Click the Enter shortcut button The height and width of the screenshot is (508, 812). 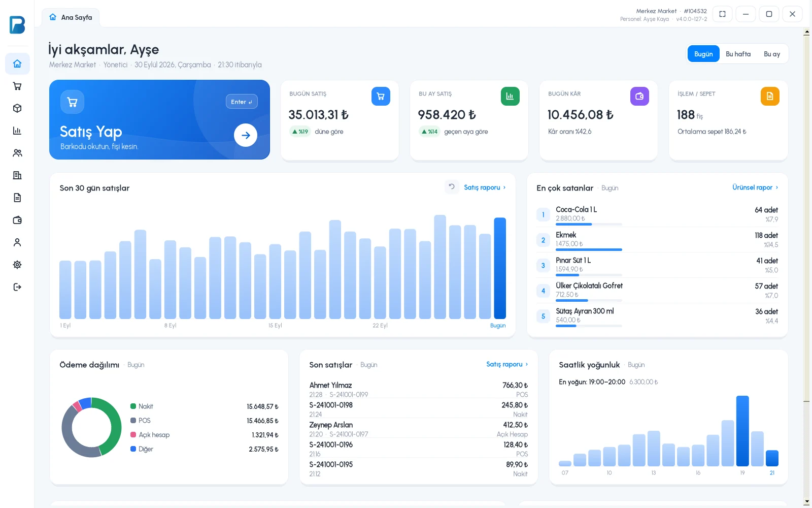click(242, 102)
